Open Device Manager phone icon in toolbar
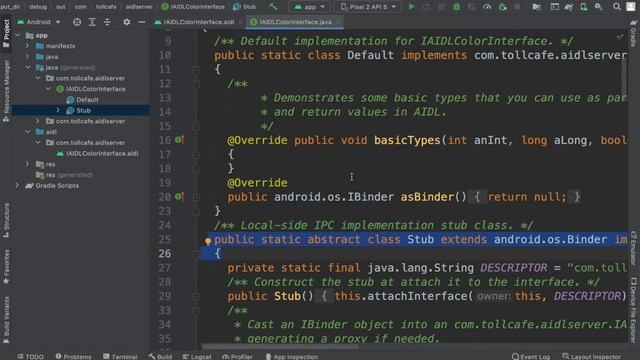The image size is (640, 360). [584, 7]
